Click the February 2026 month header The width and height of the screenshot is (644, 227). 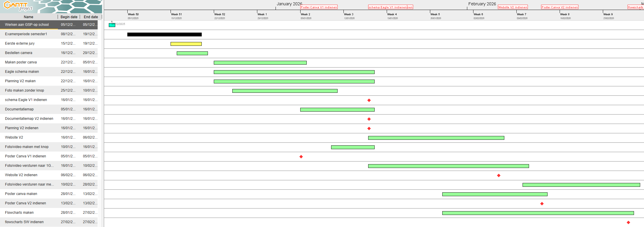(482, 4)
